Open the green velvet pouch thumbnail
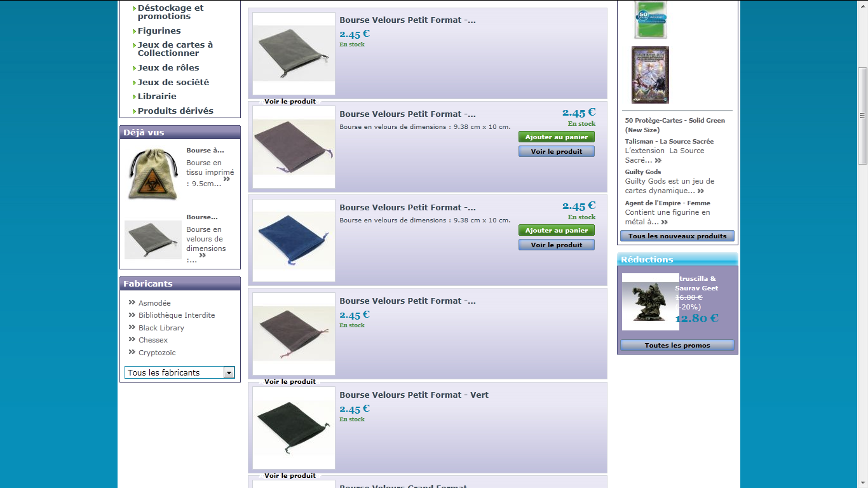 point(294,428)
